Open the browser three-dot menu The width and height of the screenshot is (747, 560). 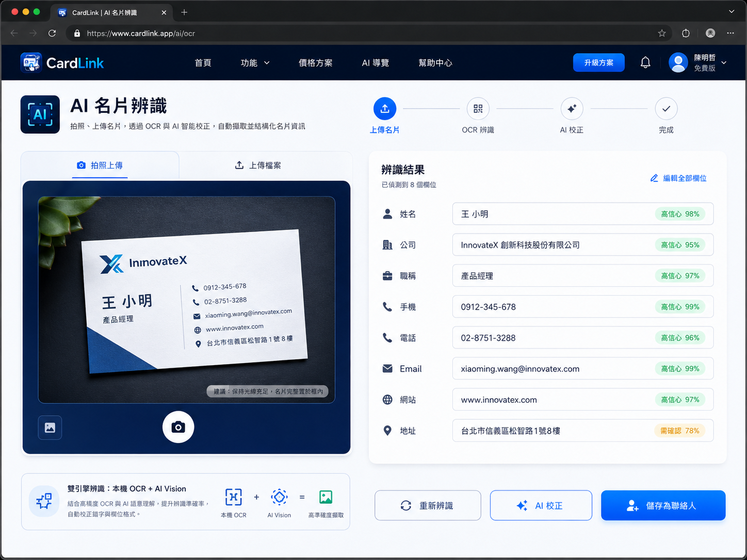pyautogui.click(x=730, y=34)
